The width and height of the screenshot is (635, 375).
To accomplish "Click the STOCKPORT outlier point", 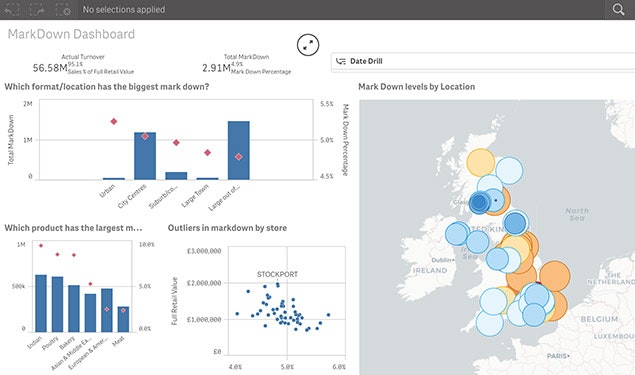I will [277, 285].
